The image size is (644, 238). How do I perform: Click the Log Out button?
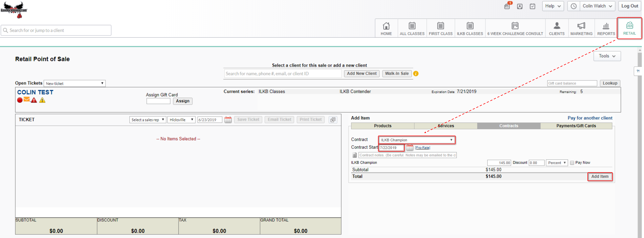pos(630,6)
